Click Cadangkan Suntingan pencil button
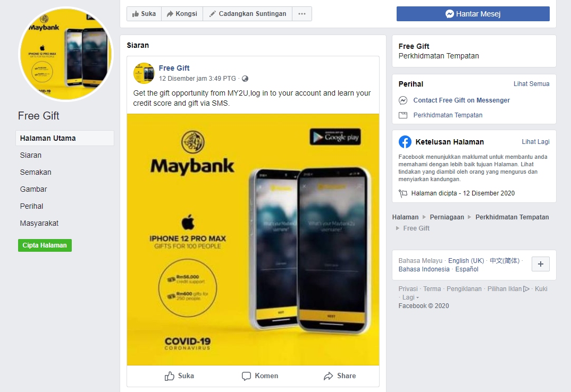The height and width of the screenshot is (392, 571). (x=248, y=14)
